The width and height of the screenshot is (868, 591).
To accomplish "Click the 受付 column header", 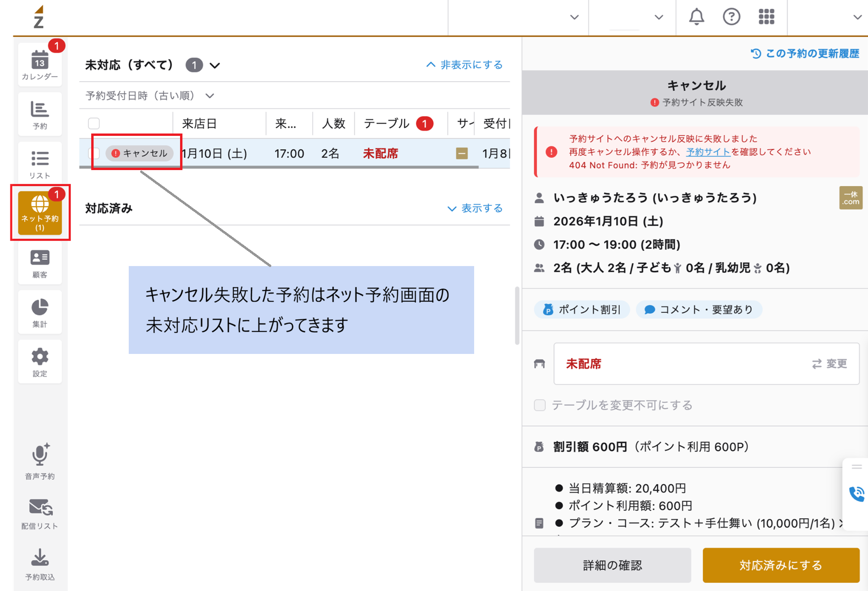I will (x=496, y=124).
